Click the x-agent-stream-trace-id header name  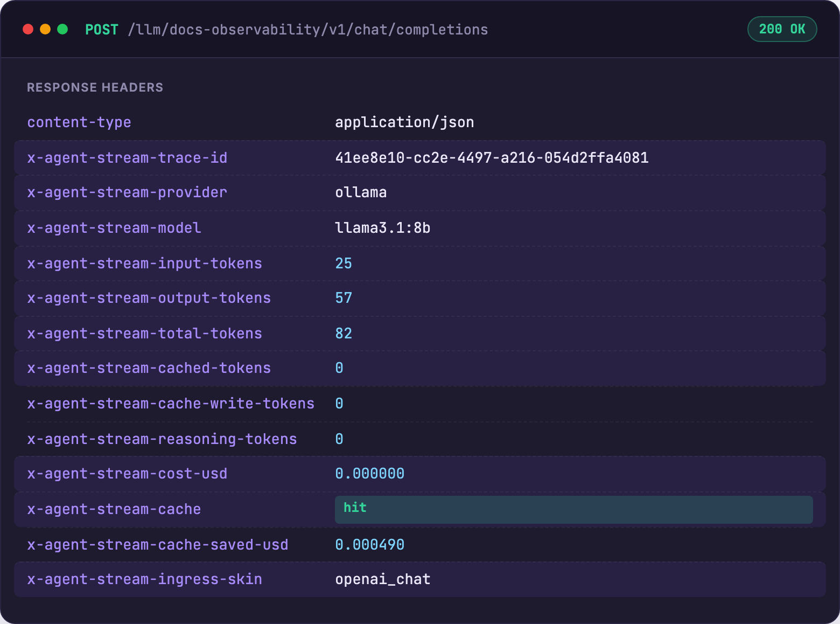[x=127, y=158]
